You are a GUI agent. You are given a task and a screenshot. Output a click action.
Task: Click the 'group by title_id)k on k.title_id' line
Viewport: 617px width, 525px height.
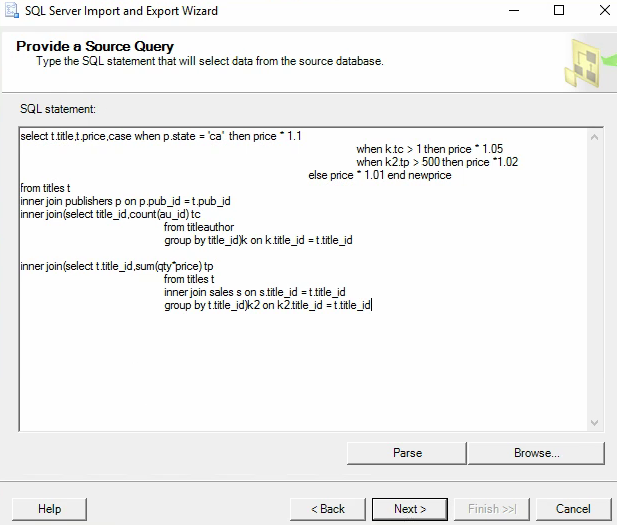pos(258,240)
